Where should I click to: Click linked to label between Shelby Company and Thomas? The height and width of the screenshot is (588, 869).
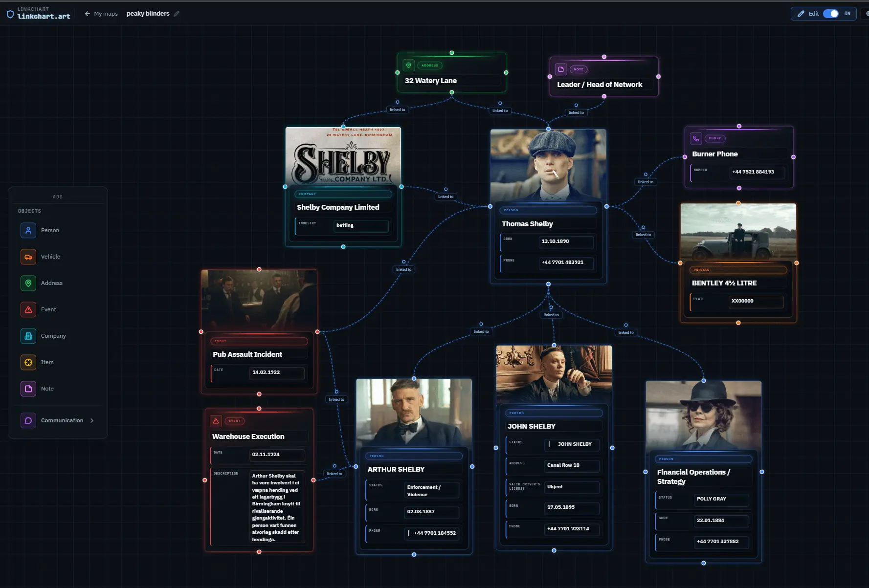[x=446, y=196]
